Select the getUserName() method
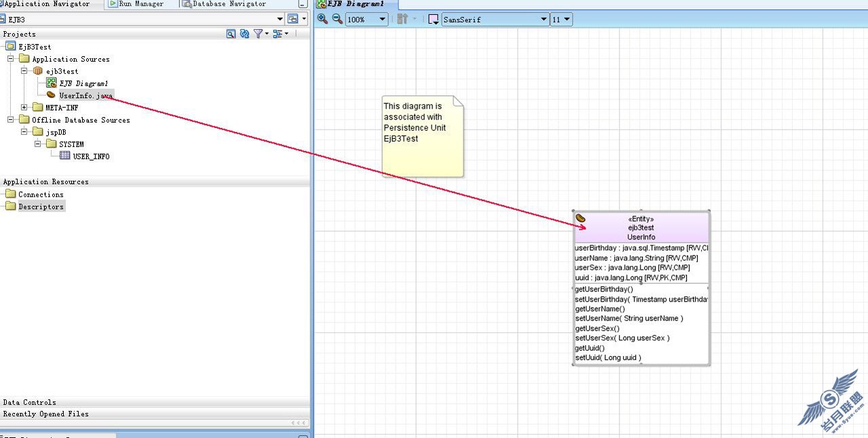The image size is (868, 438). 600,308
